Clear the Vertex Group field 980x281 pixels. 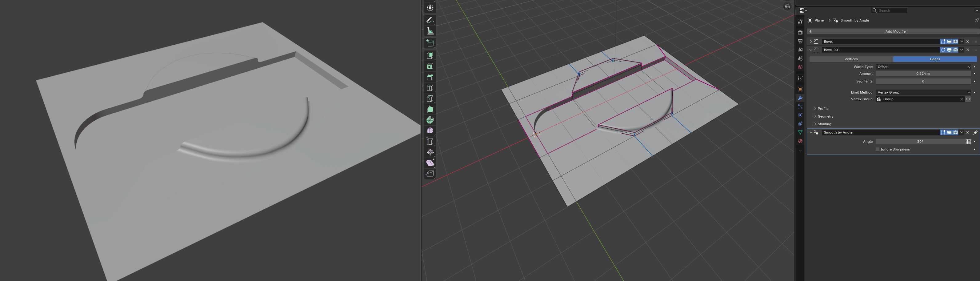(961, 99)
